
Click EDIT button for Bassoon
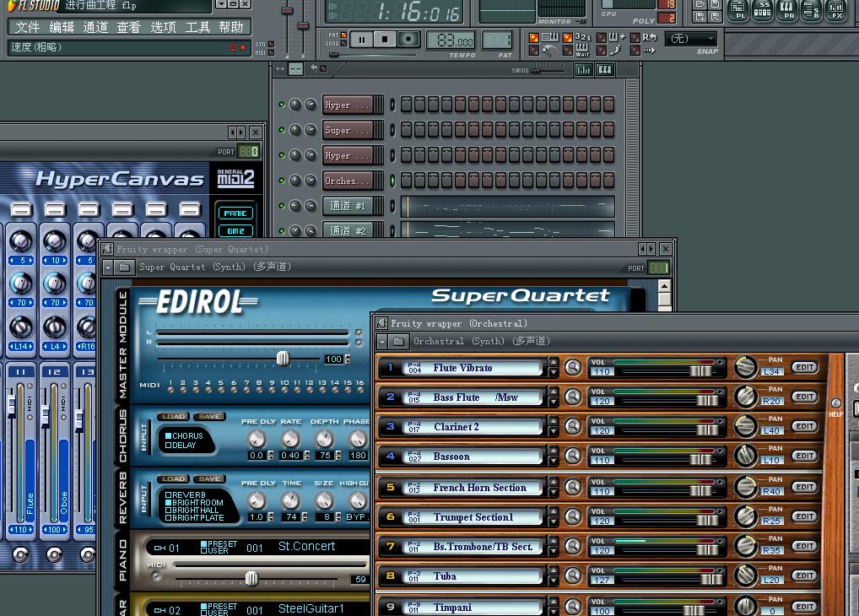(804, 456)
